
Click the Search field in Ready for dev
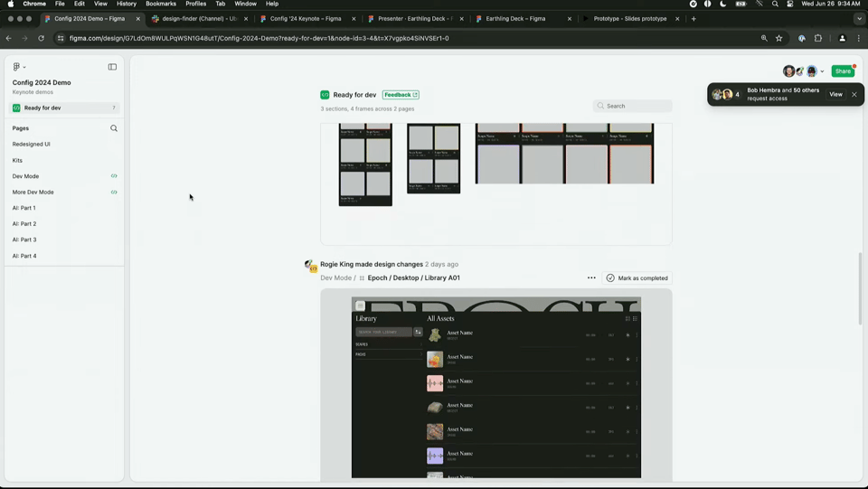tap(632, 106)
